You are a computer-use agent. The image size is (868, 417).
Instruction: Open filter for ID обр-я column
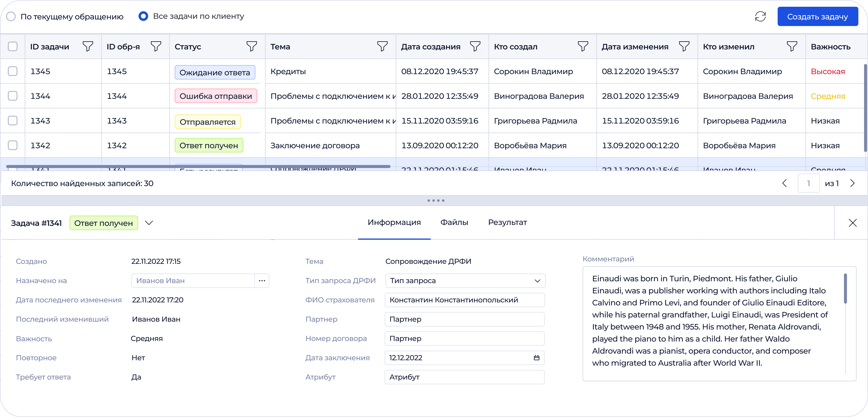click(156, 47)
